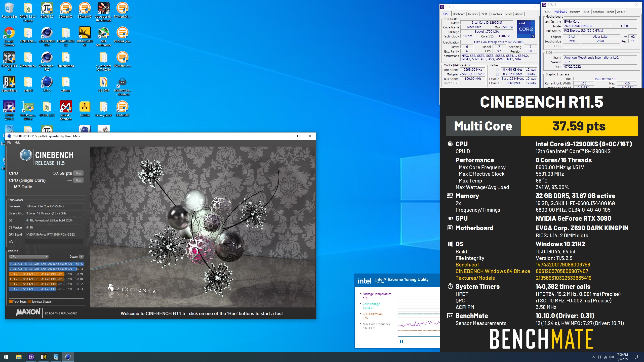Launch 3DMark2001 SE desktop icon

tap(85, 36)
